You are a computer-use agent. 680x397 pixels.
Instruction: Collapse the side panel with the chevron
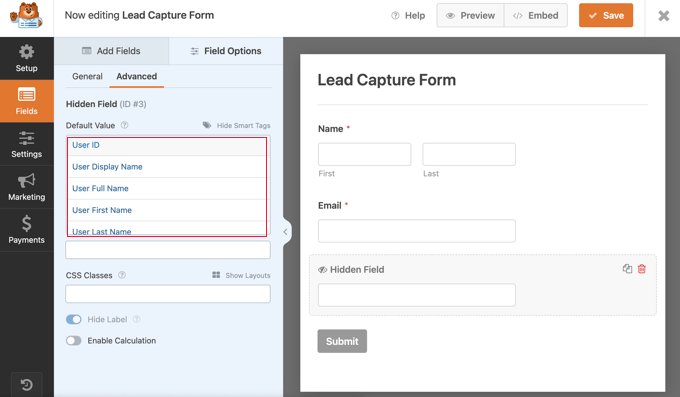[285, 232]
